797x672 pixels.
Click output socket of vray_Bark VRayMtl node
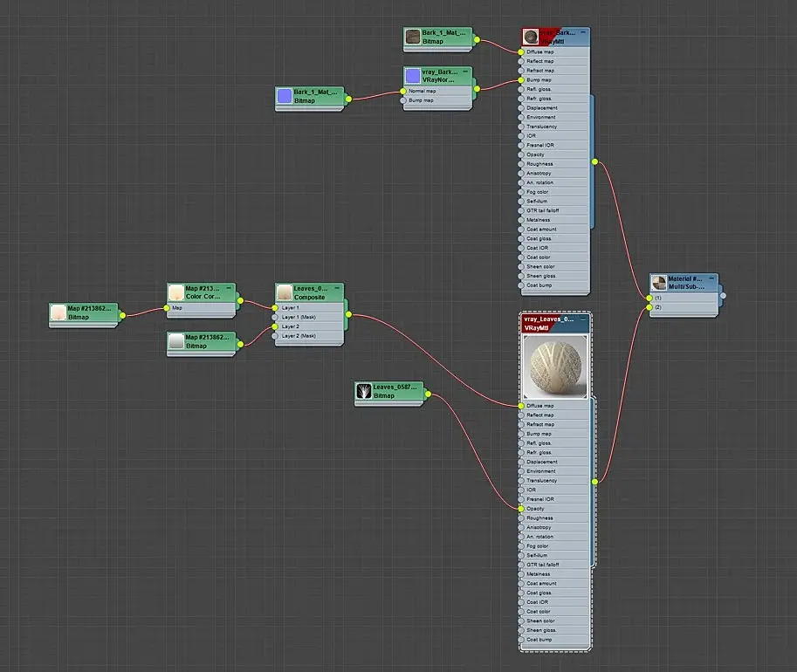[594, 161]
